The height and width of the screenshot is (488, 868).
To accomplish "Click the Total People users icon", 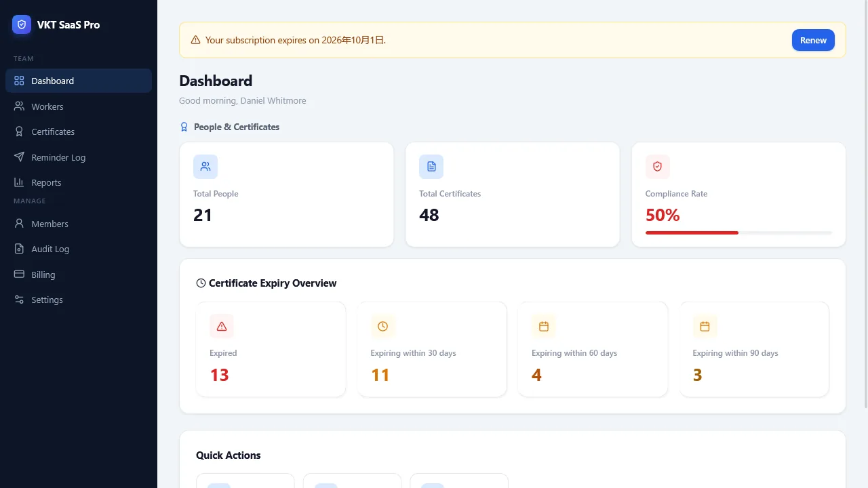I will pyautogui.click(x=205, y=167).
